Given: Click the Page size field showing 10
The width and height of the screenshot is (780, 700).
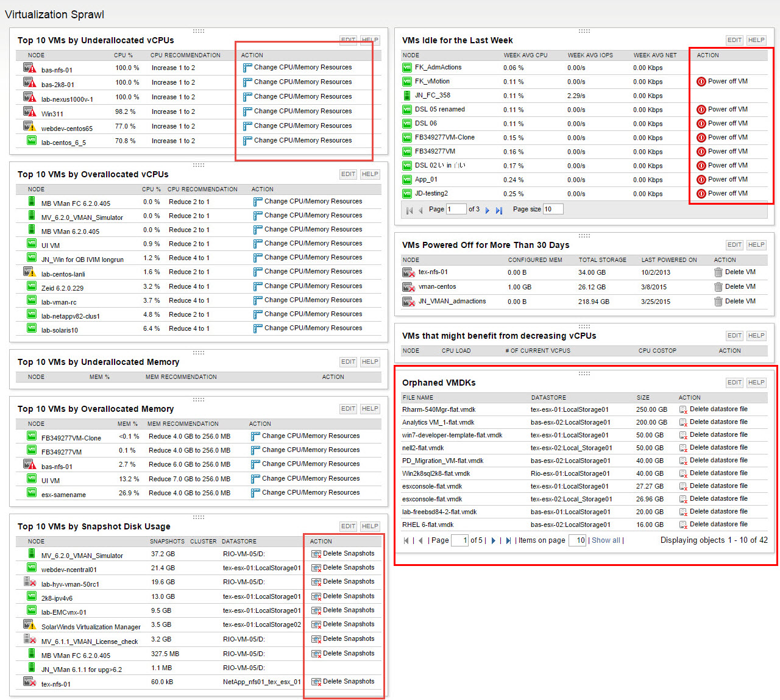Looking at the screenshot, I should pos(553,209).
